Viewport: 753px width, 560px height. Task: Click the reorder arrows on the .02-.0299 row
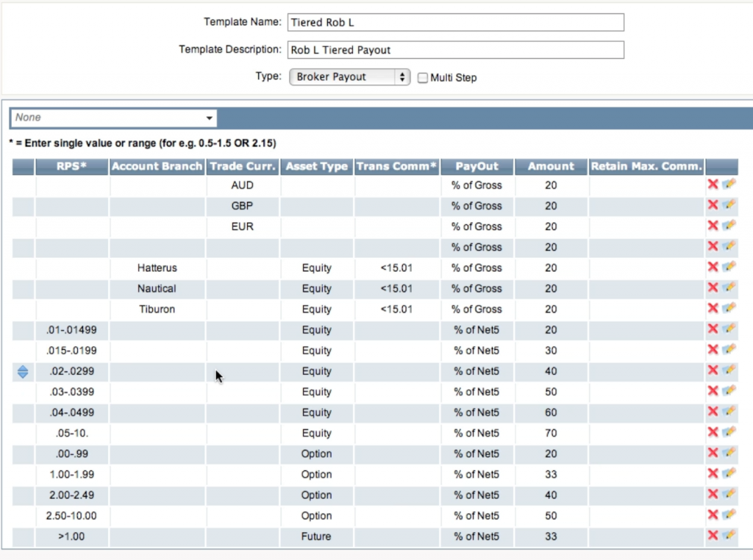[22, 371]
